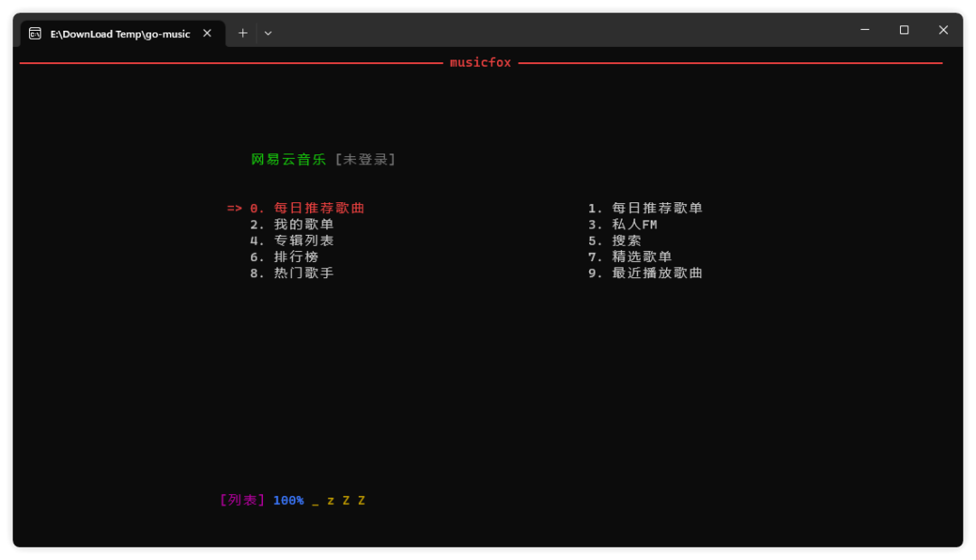This screenshot has height=560, width=976.
Task: Click the z Z Z idle status text
Action: click(346, 500)
